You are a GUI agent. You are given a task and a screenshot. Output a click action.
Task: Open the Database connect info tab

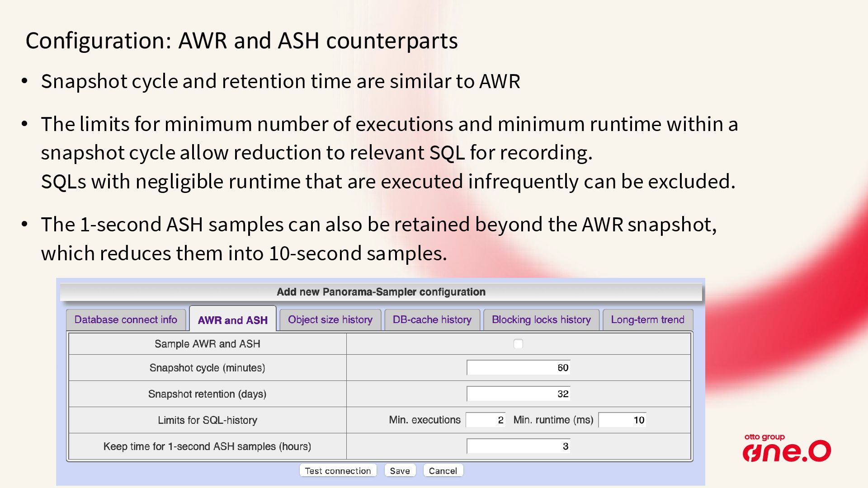(126, 320)
